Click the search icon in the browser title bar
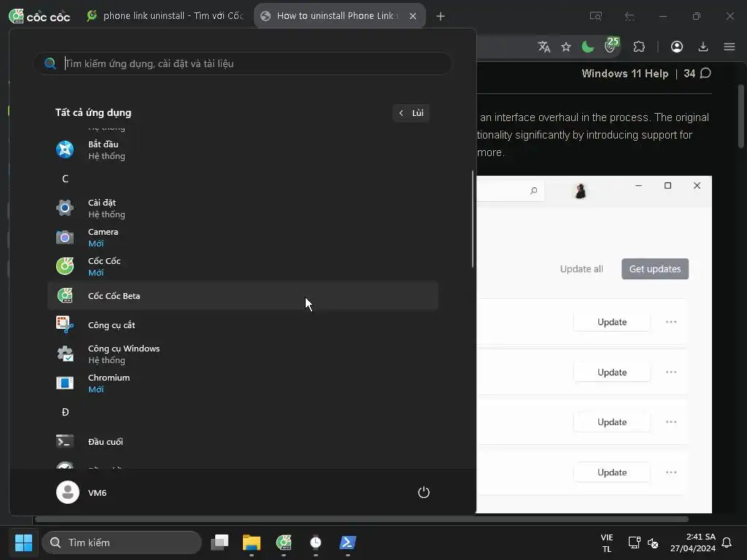 click(x=595, y=16)
